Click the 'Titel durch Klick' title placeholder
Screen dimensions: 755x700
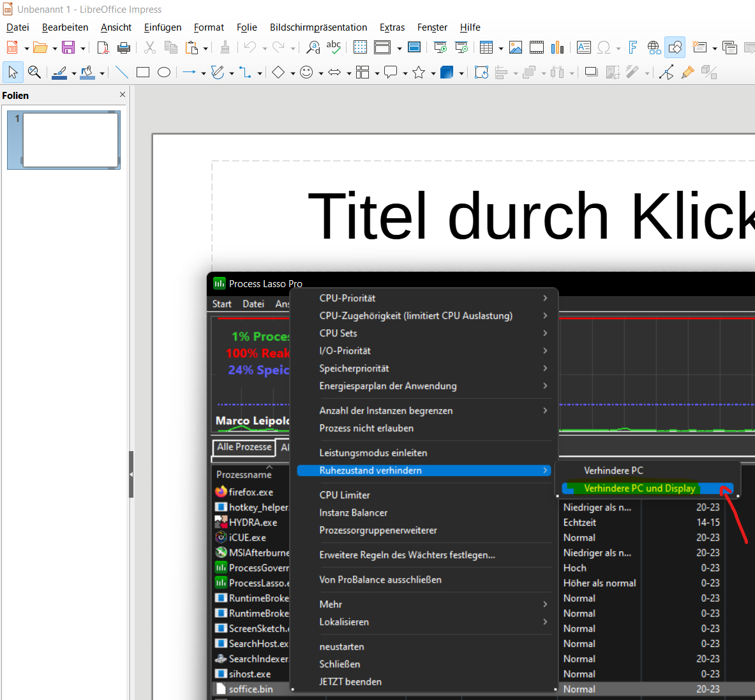tap(531, 216)
